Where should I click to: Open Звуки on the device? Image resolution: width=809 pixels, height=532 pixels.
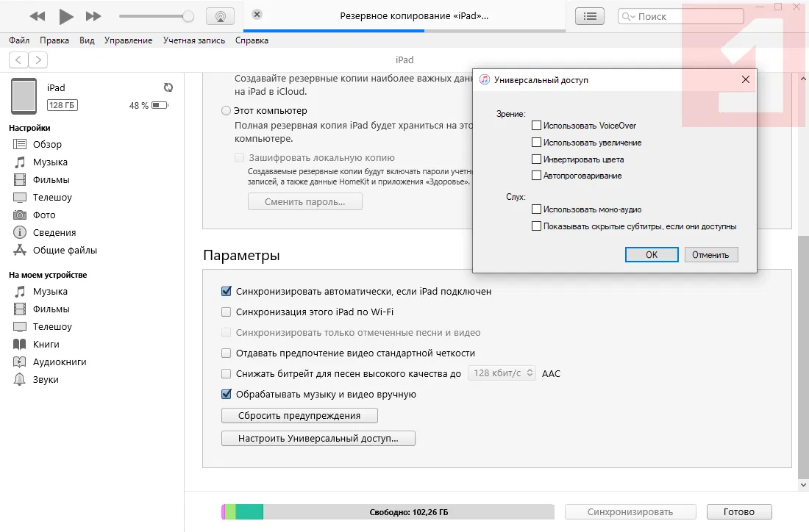(46, 379)
